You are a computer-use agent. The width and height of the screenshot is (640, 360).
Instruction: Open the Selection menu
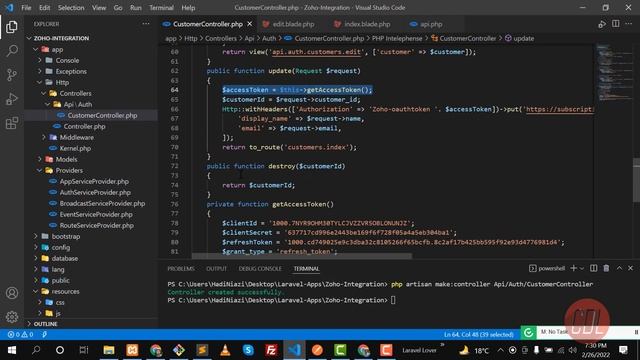pos(71,8)
